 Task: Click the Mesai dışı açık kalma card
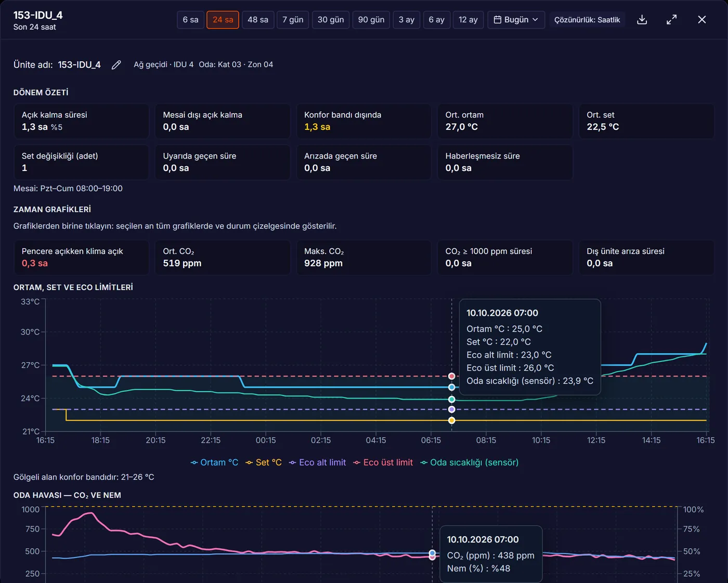(x=223, y=121)
